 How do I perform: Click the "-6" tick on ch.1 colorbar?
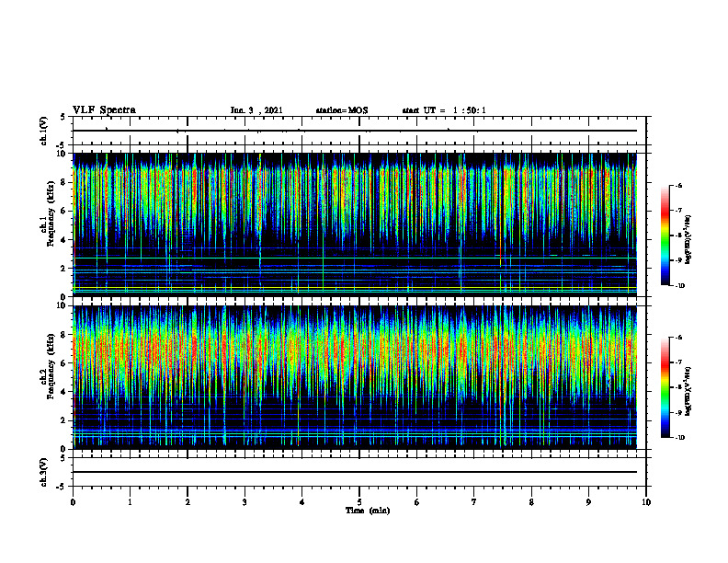click(x=678, y=185)
